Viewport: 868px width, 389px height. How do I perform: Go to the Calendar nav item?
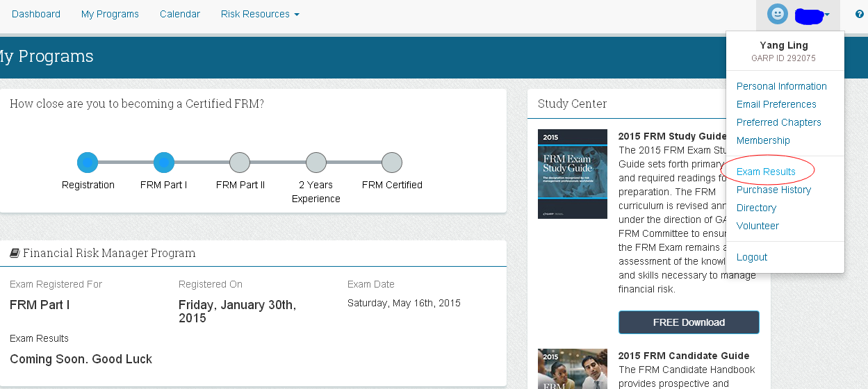coord(180,14)
